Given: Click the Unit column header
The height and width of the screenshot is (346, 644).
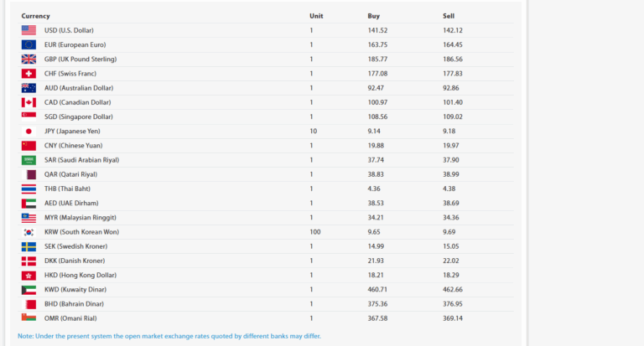Looking at the screenshot, I should (x=315, y=16).
